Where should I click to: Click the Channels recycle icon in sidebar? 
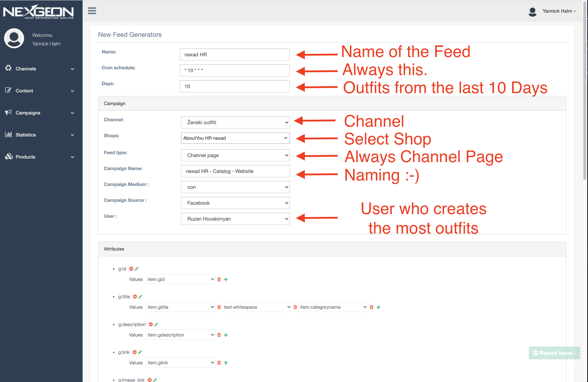point(8,68)
